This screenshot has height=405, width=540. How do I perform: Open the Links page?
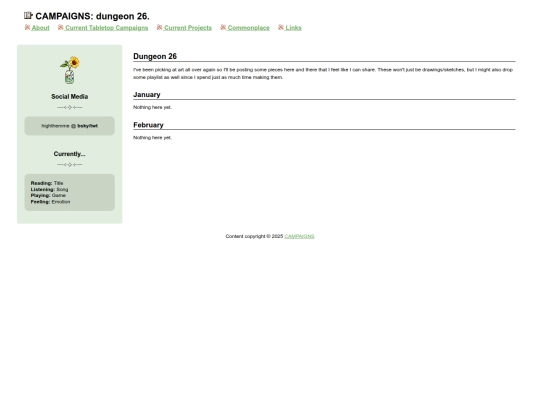tap(293, 28)
